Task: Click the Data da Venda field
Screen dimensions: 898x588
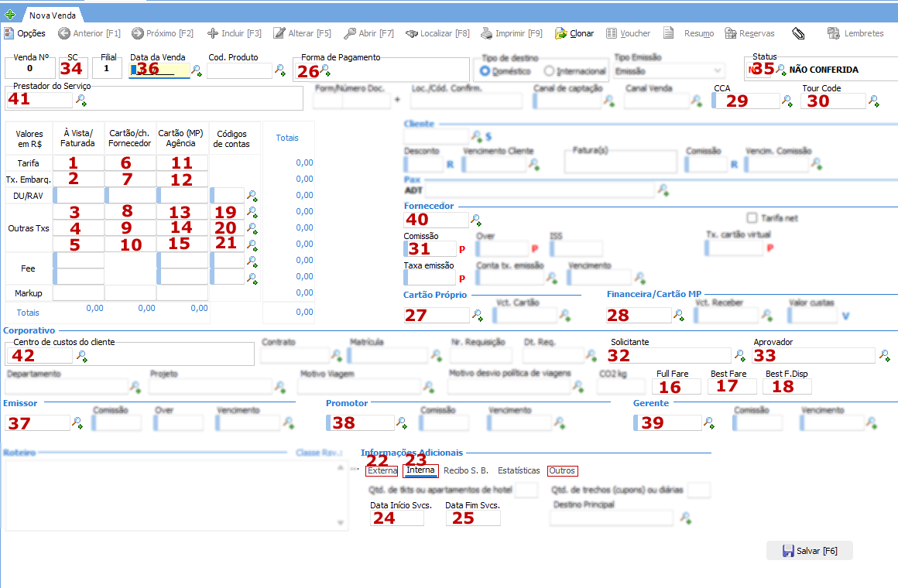Action: click(159, 70)
